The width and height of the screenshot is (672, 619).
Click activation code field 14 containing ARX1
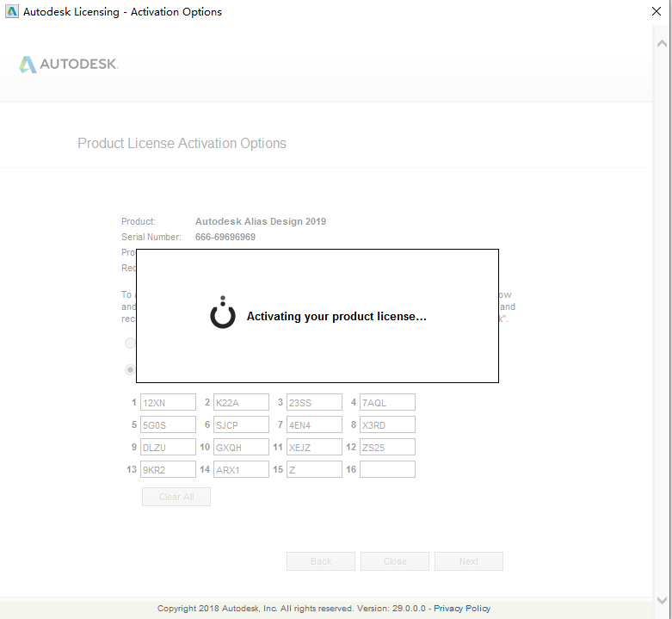click(x=241, y=469)
